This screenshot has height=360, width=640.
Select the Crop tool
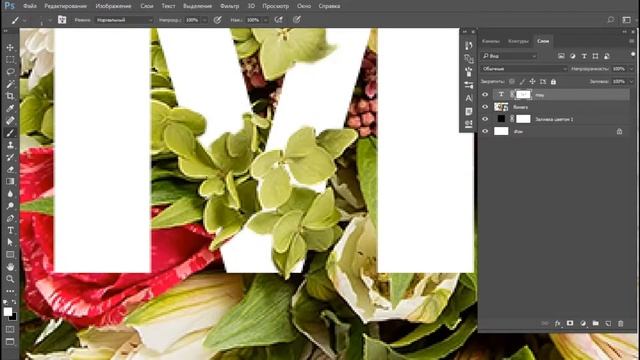pos(10,96)
